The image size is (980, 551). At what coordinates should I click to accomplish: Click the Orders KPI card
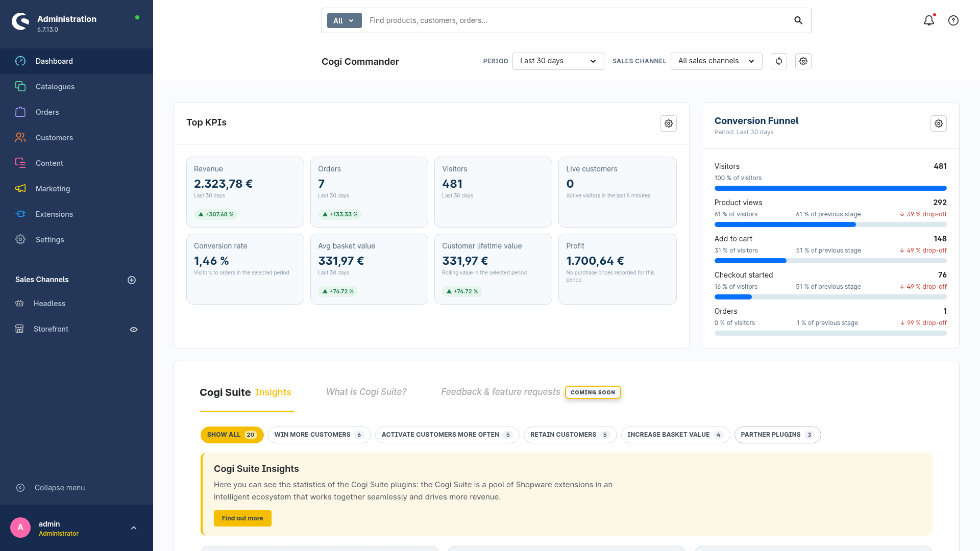point(369,192)
